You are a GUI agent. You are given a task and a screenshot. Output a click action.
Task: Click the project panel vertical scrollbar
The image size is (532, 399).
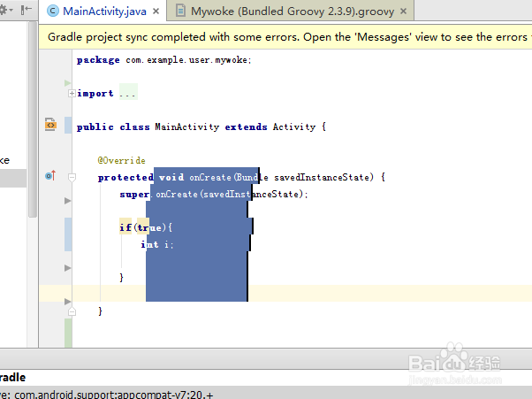(33, 119)
